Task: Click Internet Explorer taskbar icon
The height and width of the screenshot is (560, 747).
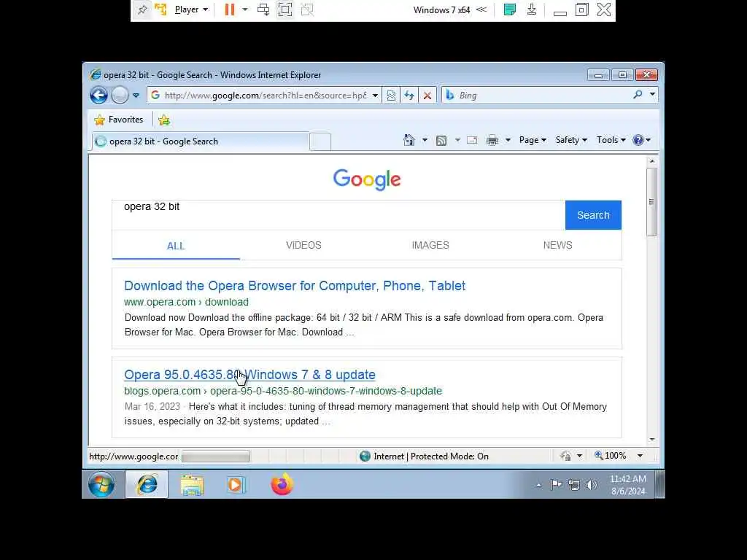Action: click(x=147, y=485)
